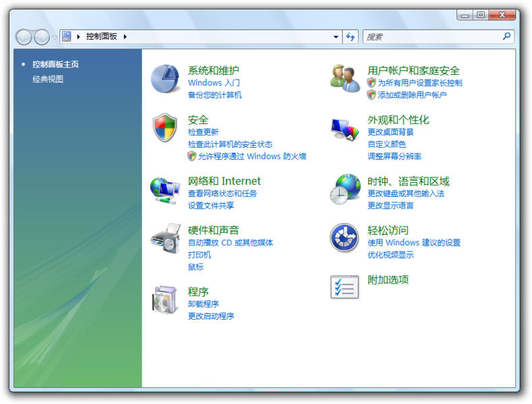Click the magnifier search icon

click(x=506, y=36)
